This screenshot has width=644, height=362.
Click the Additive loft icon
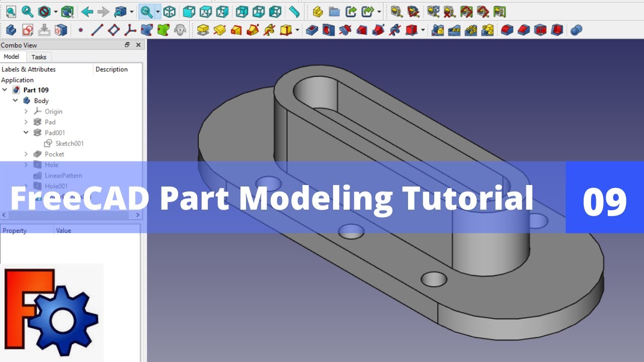(236, 30)
